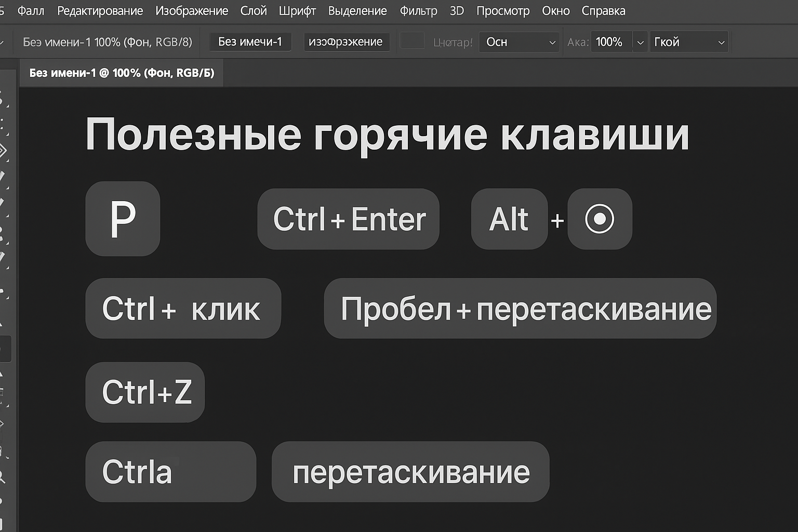Click the Без имечи-1 button in options bar
Viewport: 798px width, 532px height.
point(250,42)
